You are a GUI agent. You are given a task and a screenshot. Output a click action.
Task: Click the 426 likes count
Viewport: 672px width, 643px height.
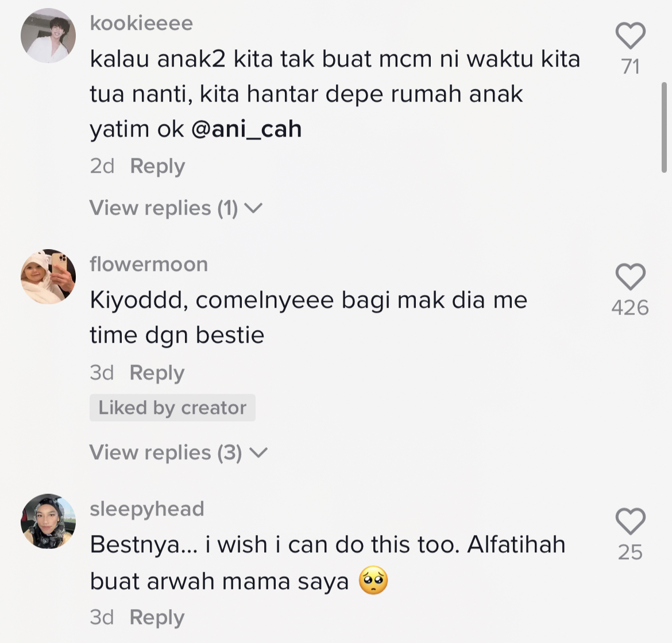click(x=630, y=308)
